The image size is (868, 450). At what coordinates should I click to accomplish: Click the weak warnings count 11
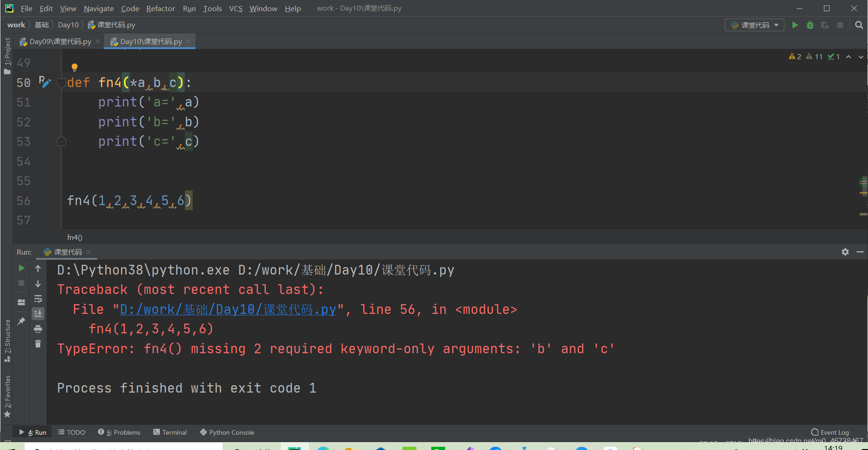pos(814,56)
